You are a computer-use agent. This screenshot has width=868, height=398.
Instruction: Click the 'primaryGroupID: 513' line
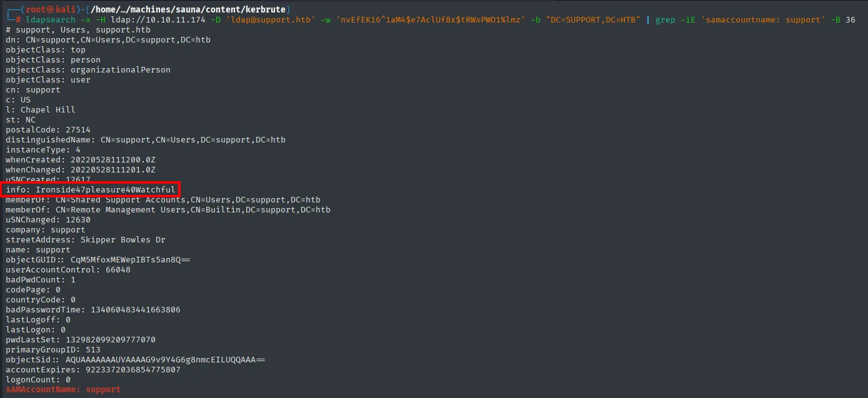[x=53, y=350]
